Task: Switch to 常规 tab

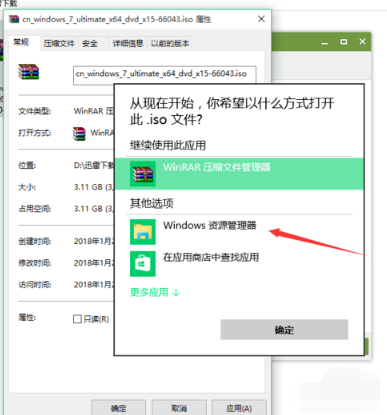Action: point(21,42)
